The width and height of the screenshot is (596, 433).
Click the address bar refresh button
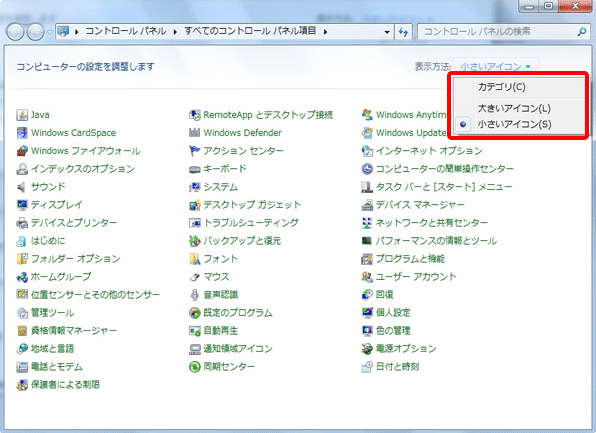pos(403,32)
